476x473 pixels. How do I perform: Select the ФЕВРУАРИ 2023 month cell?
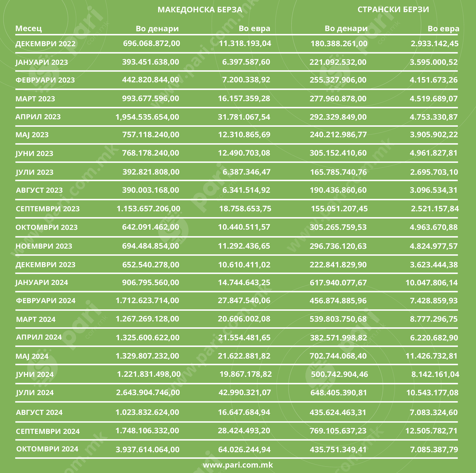click(x=45, y=80)
